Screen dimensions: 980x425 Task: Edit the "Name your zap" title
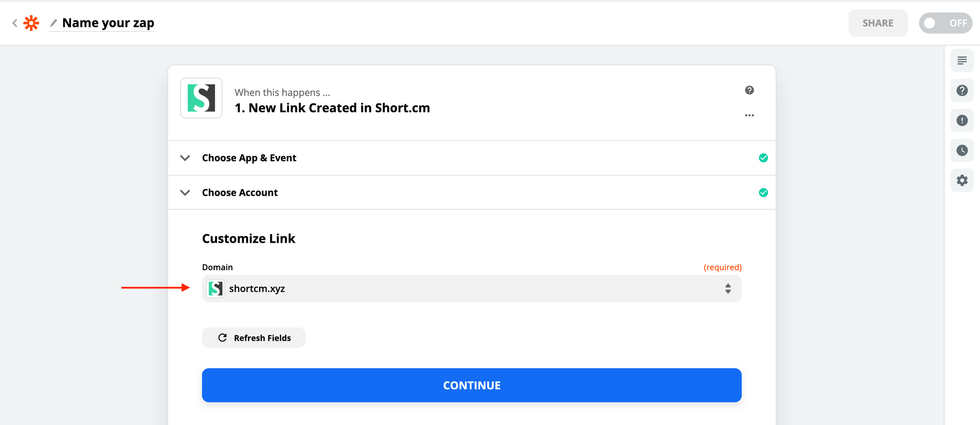pyautogui.click(x=108, y=23)
